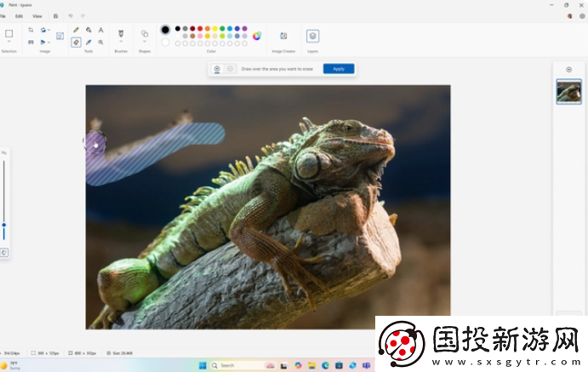Click the Apply button
This screenshot has height=372, width=588.
click(x=339, y=69)
